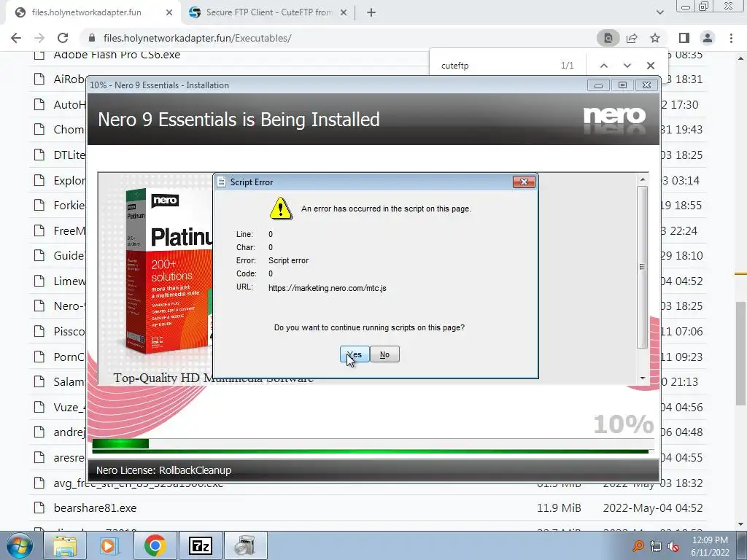This screenshot has width=747, height=560.
Task: Click Chrome page scrollbar thumb
Action: [x=740, y=352]
